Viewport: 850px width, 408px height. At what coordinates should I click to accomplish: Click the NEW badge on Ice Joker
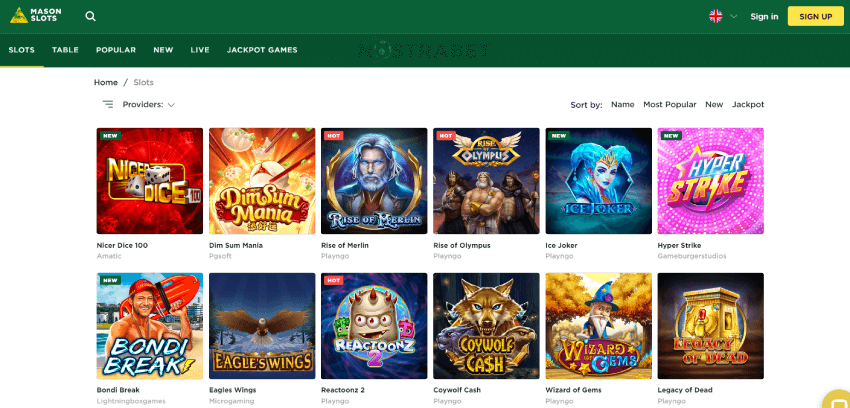(x=559, y=135)
